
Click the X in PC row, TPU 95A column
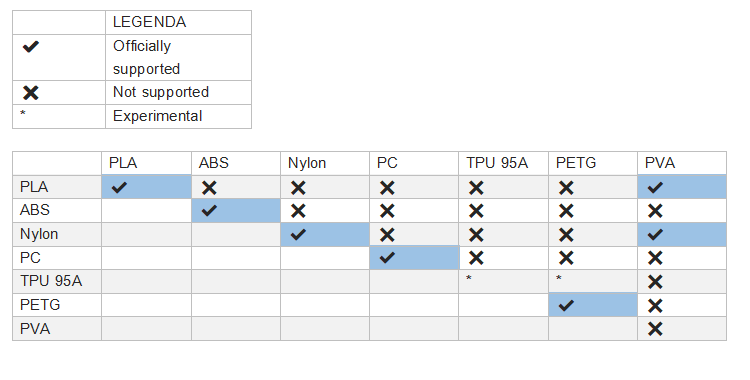coord(476,258)
